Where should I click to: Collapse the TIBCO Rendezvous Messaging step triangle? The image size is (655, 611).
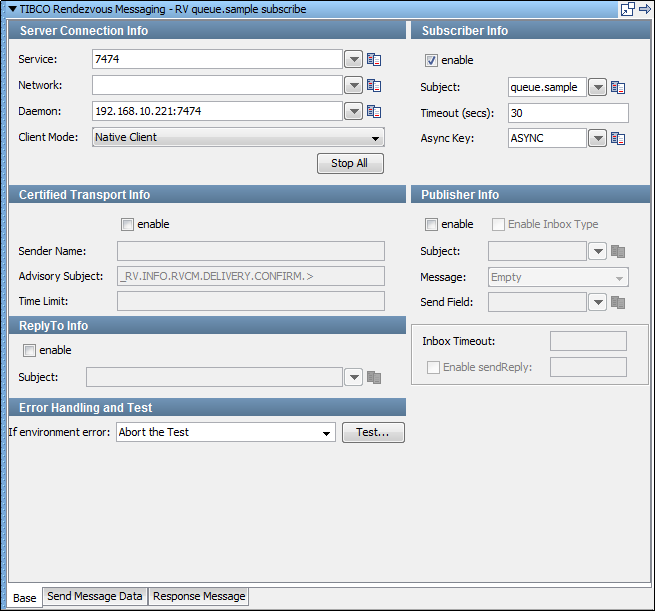pos(13,9)
